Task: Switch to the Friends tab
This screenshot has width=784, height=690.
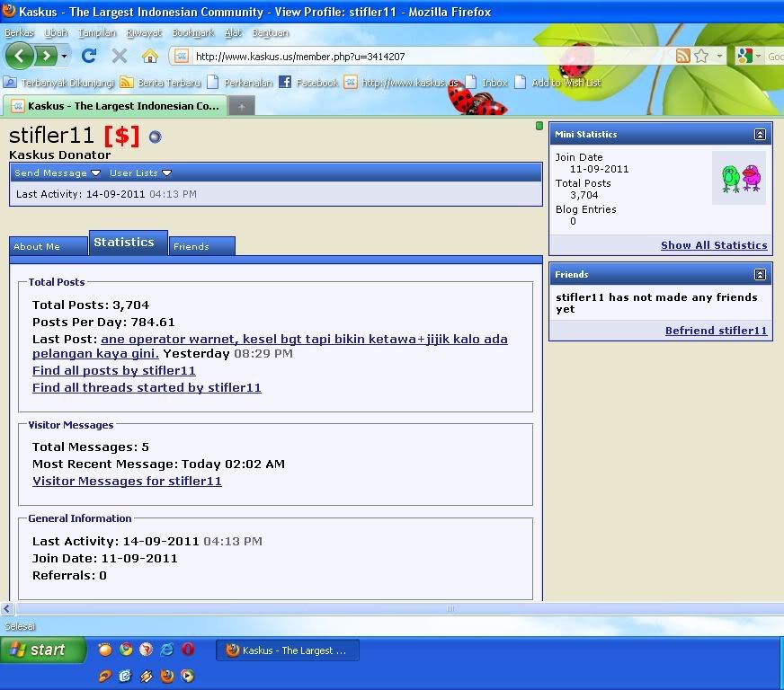Action: point(202,246)
